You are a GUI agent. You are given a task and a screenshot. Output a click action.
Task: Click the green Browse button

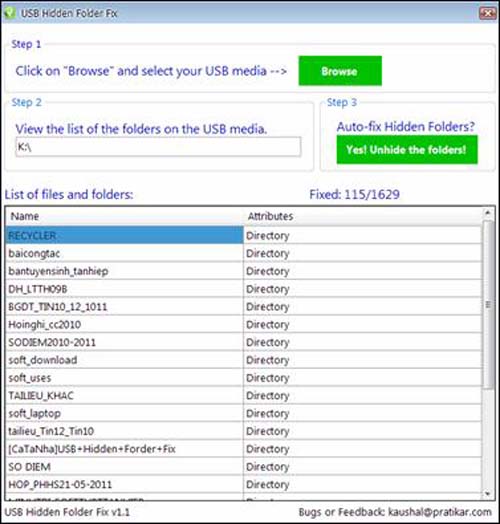point(340,71)
